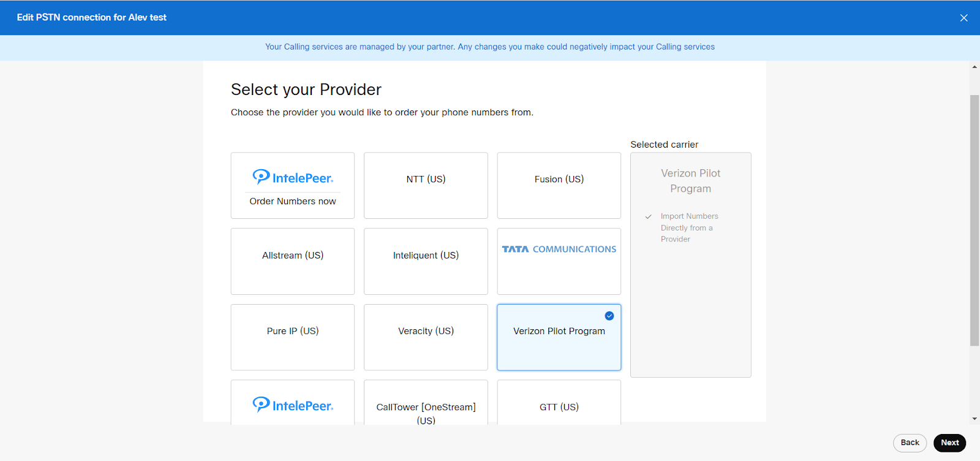Choose CallTower [OneStream] (US) provider
Image resolution: width=980 pixels, height=461 pixels.
click(x=426, y=403)
